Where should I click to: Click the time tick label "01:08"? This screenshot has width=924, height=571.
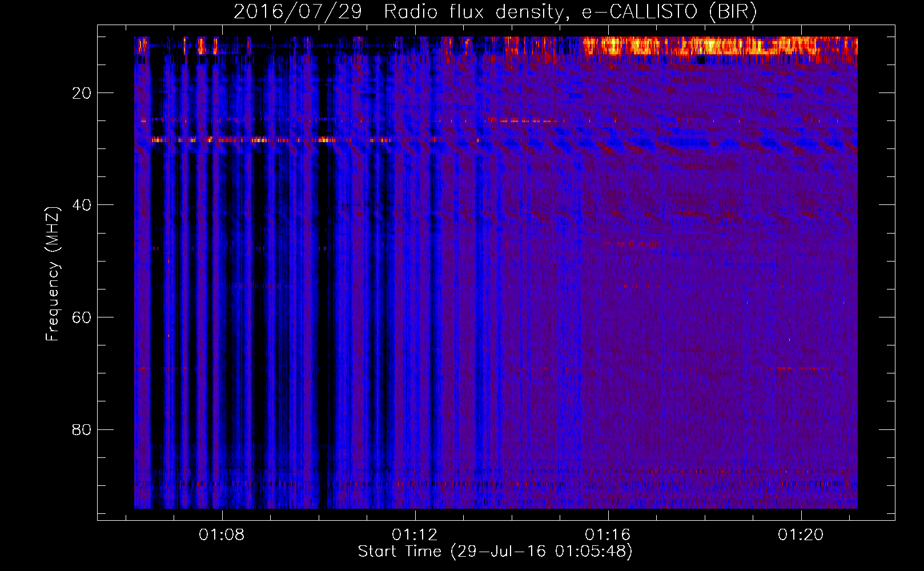pyautogui.click(x=222, y=534)
